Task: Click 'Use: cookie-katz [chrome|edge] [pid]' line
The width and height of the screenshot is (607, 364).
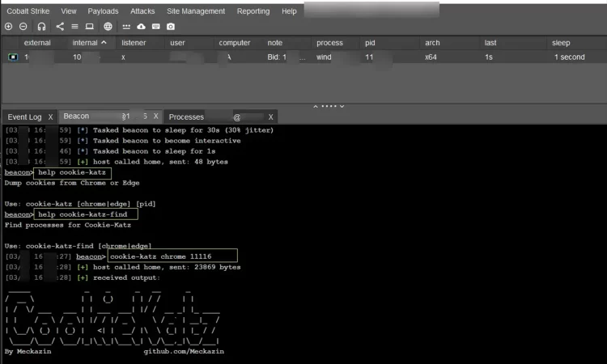Action: (x=80, y=204)
